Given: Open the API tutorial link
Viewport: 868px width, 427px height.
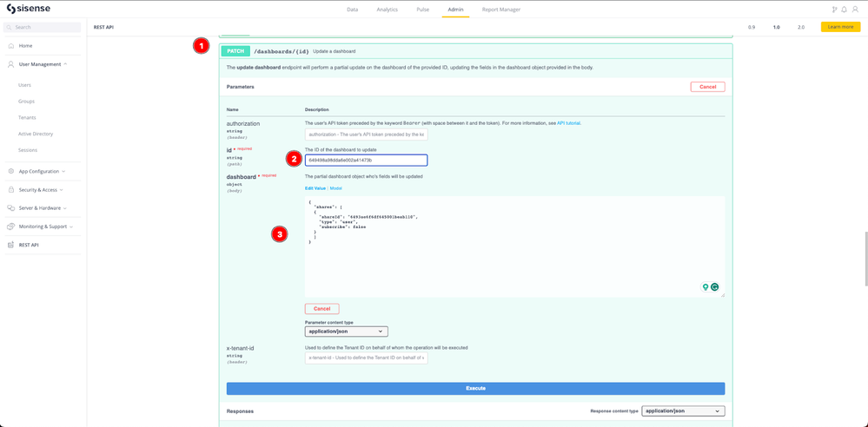Looking at the screenshot, I should 567,123.
